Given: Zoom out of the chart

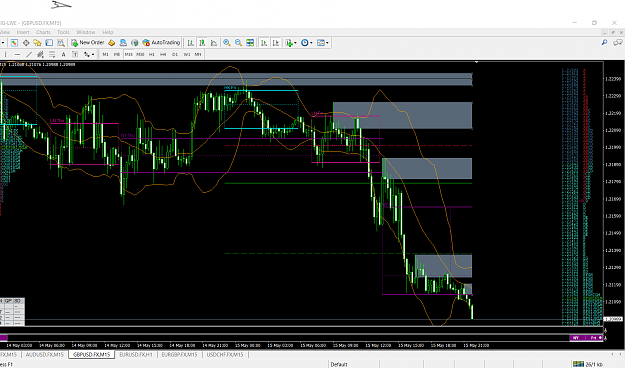Looking at the screenshot, I should click(238, 43).
